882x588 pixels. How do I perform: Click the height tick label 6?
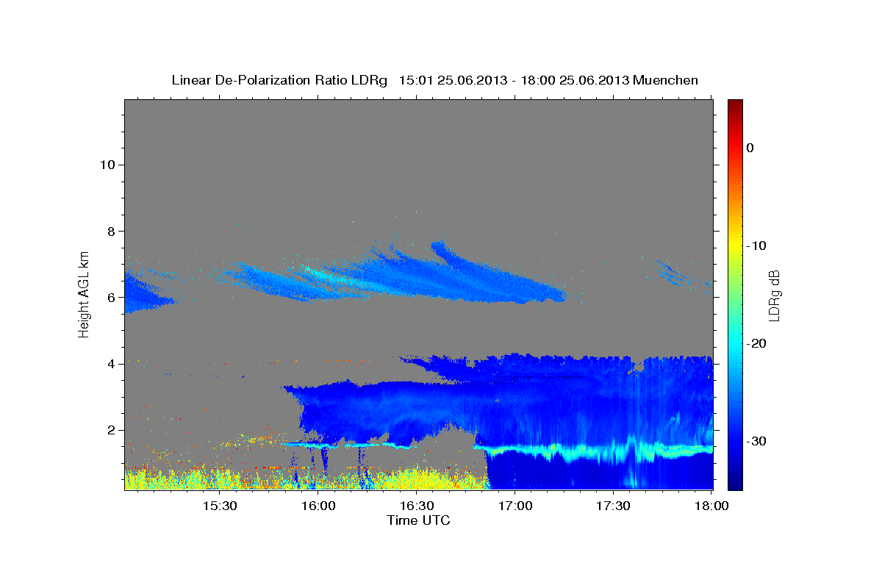pyautogui.click(x=111, y=297)
